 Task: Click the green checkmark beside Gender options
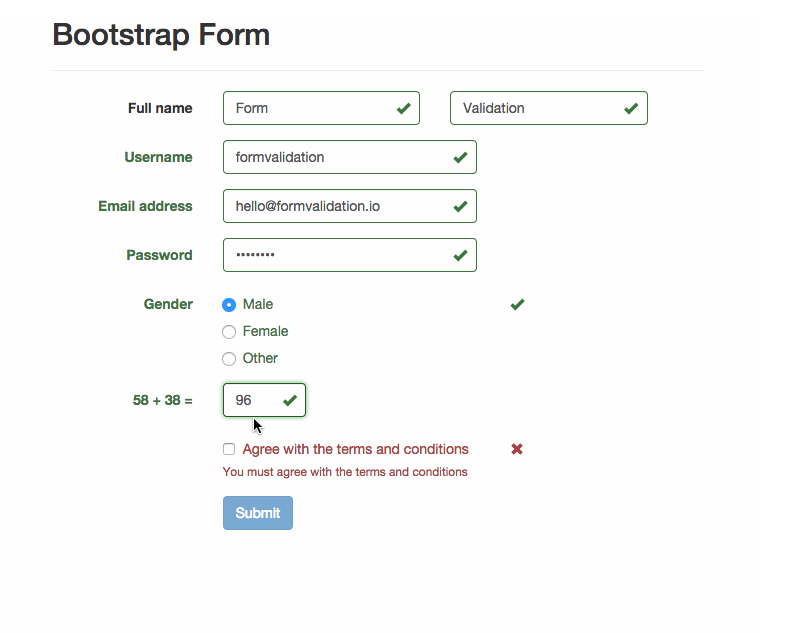coord(517,304)
